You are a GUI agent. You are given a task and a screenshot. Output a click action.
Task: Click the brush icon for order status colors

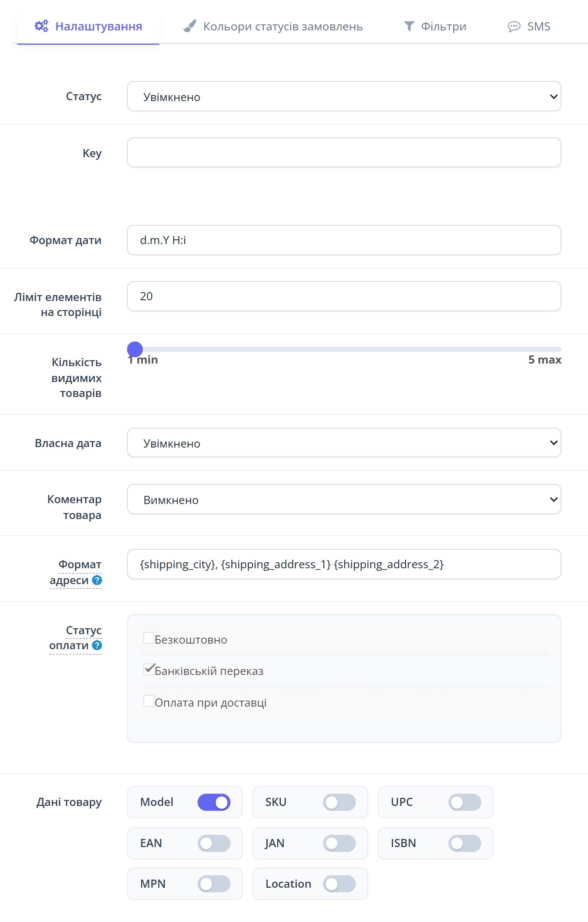pos(190,26)
